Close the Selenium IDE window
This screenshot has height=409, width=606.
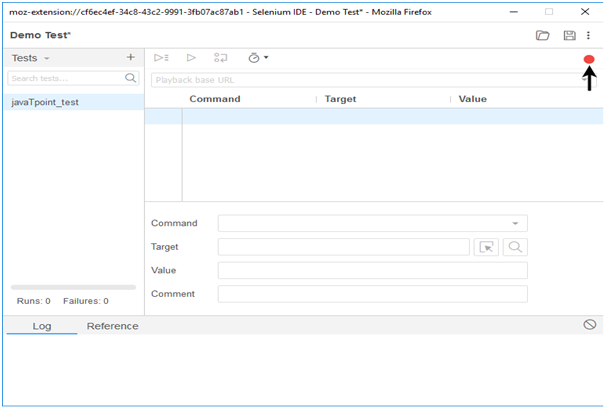[x=585, y=12]
